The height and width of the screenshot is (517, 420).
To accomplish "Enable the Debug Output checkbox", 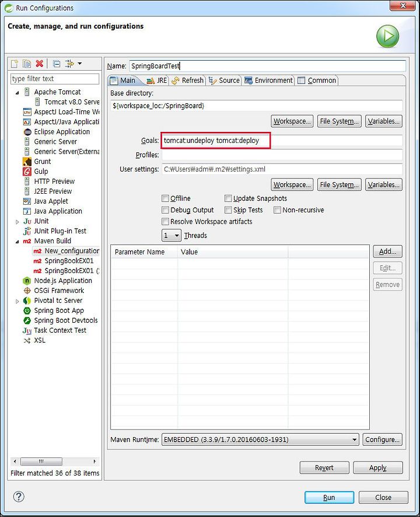I will [165, 210].
